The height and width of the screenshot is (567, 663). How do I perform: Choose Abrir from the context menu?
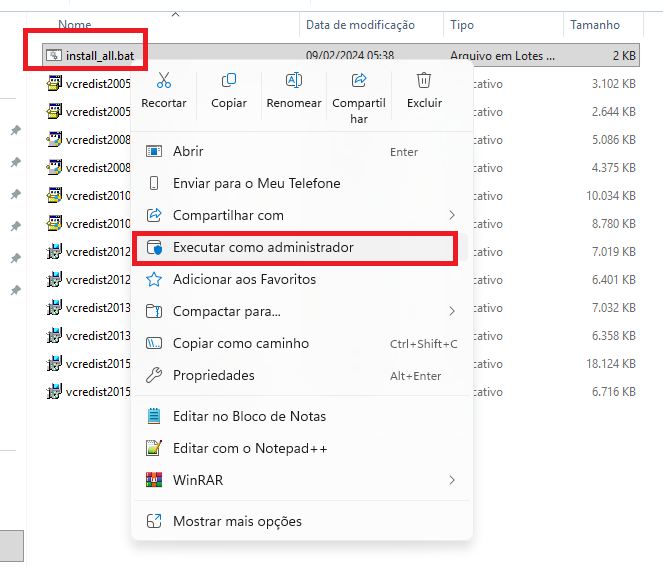click(x=188, y=151)
